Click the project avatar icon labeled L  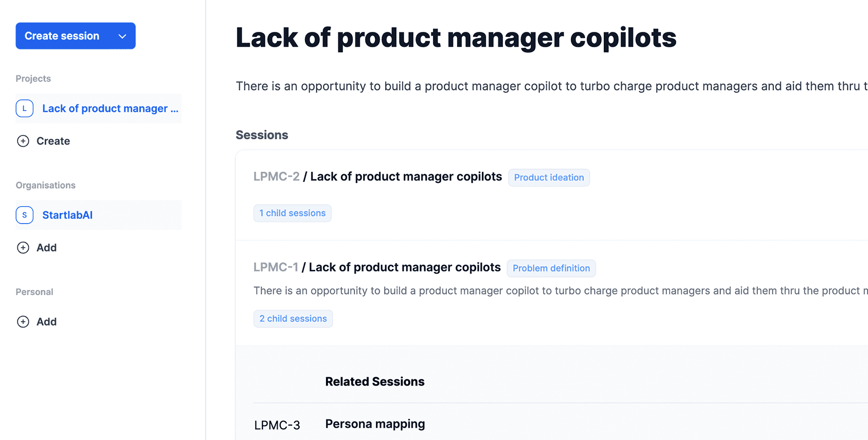click(x=25, y=108)
